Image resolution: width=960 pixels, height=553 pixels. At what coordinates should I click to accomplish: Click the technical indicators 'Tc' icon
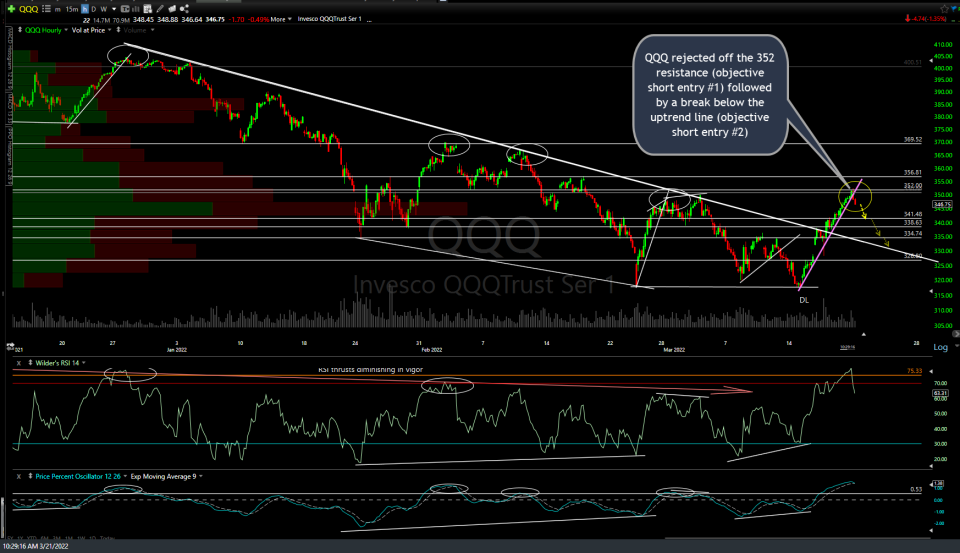click(x=125, y=9)
